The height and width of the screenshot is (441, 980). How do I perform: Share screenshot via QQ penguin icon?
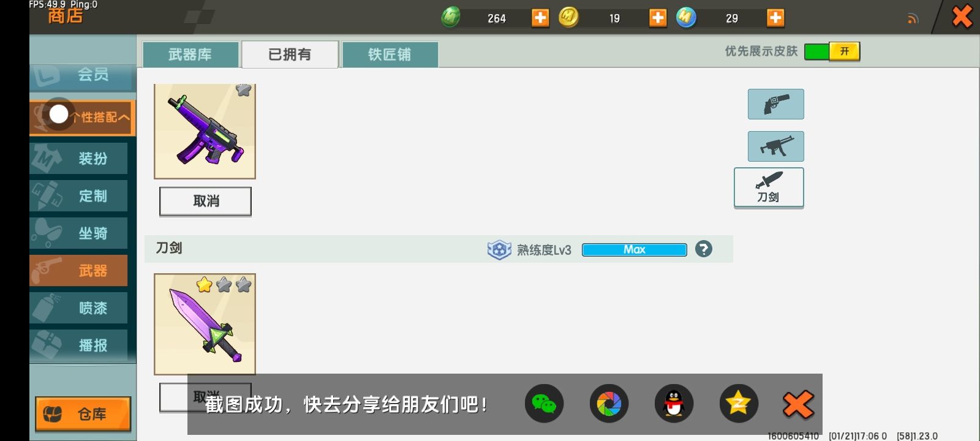click(674, 404)
